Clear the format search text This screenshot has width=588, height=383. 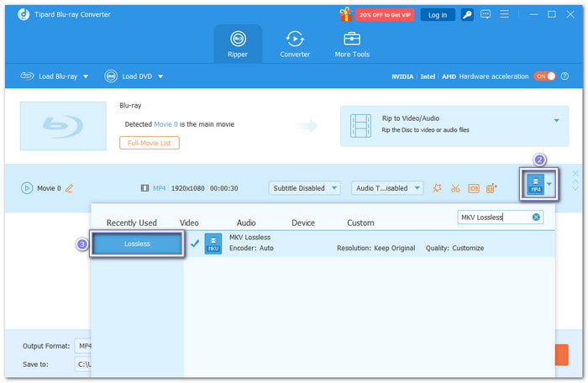click(536, 218)
